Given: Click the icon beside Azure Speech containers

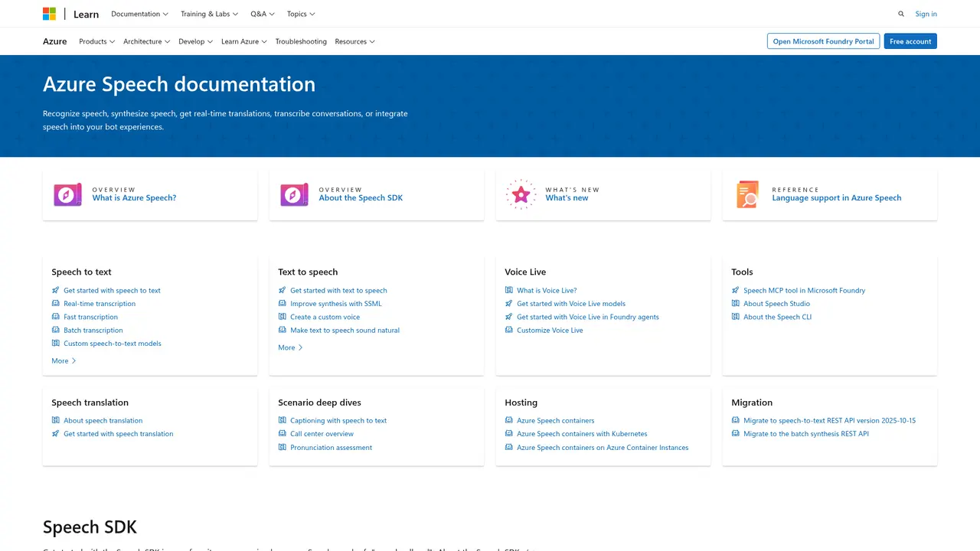Looking at the screenshot, I should click(x=508, y=420).
